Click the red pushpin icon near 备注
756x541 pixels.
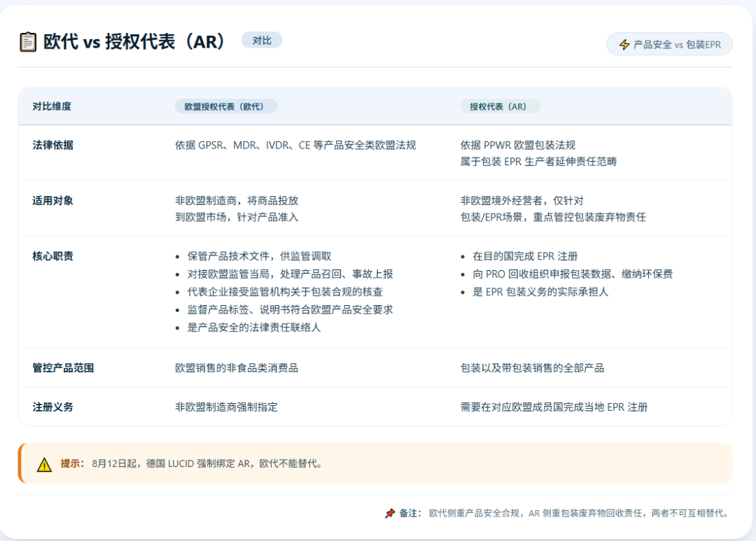pyautogui.click(x=390, y=514)
